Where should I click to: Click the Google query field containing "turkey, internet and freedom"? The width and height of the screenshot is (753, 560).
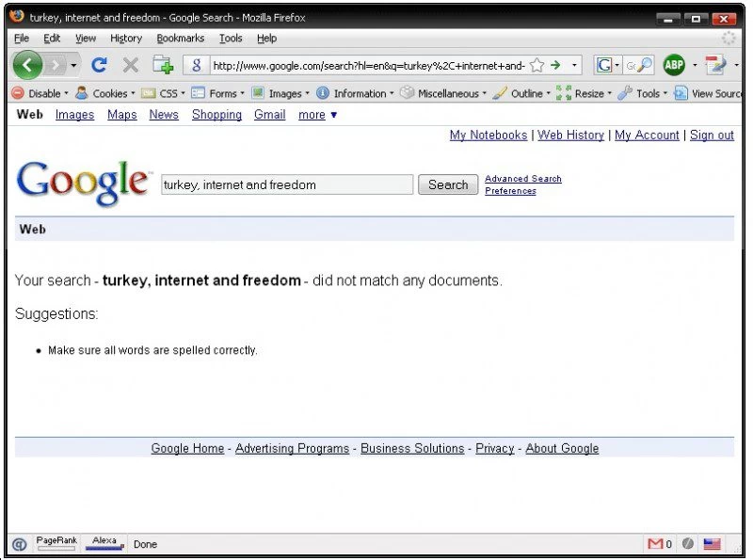[x=287, y=184]
